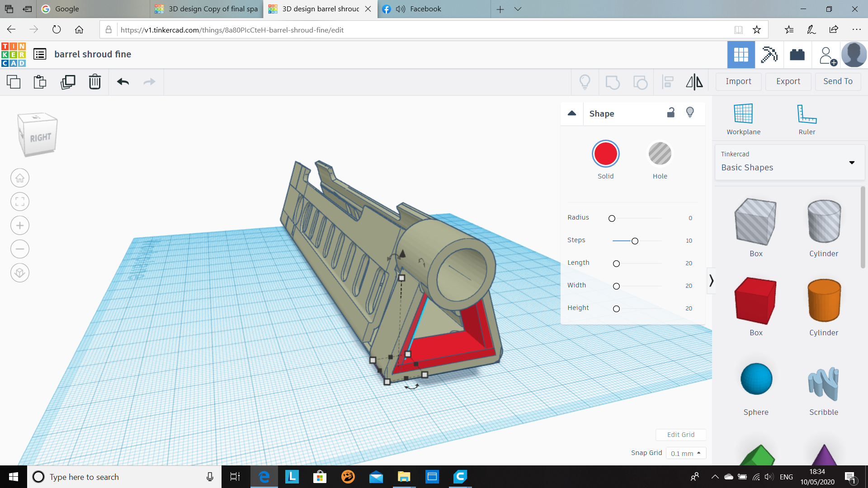Switch to 3D design Copy of final tab

pos(207,9)
